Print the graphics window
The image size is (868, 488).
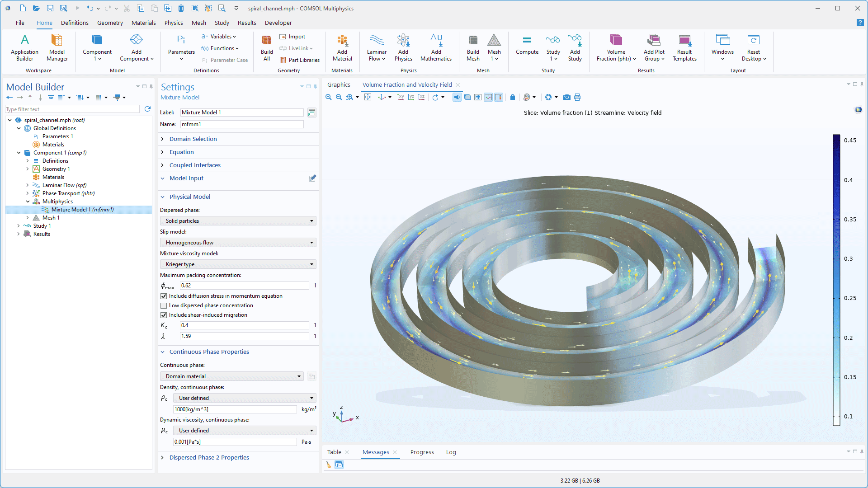pyautogui.click(x=577, y=97)
